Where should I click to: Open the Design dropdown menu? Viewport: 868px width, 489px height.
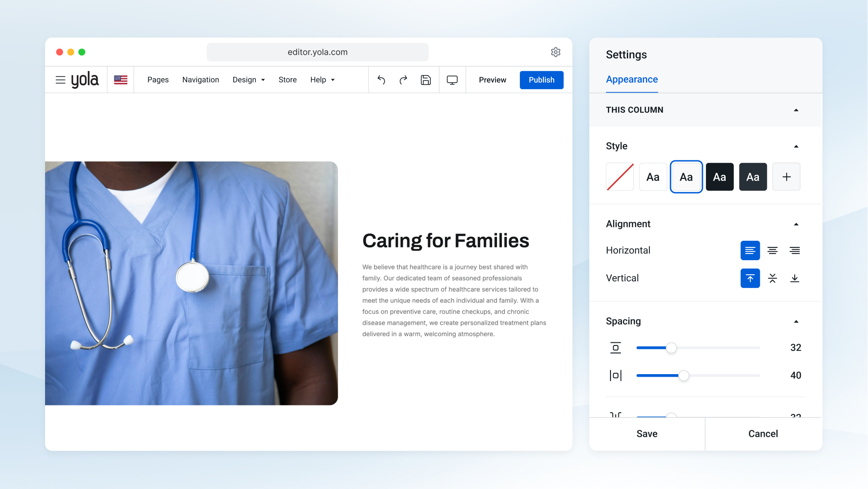point(249,80)
